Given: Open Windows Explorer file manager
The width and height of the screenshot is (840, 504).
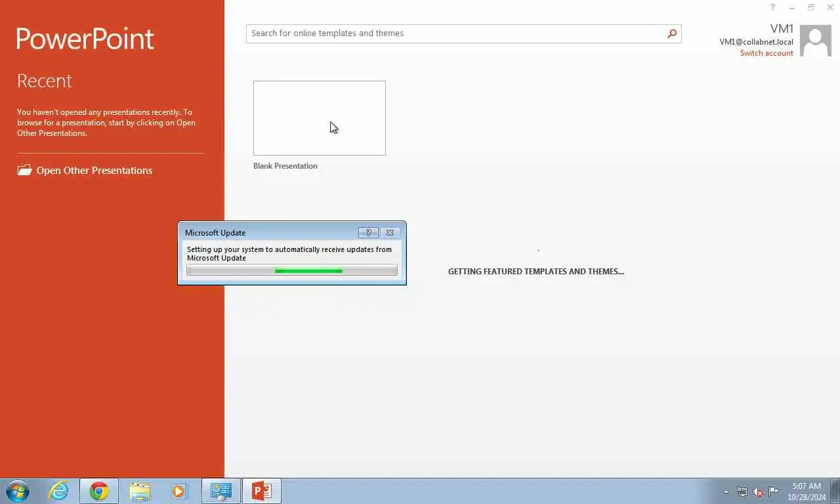Looking at the screenshot, I should [140, 491].
